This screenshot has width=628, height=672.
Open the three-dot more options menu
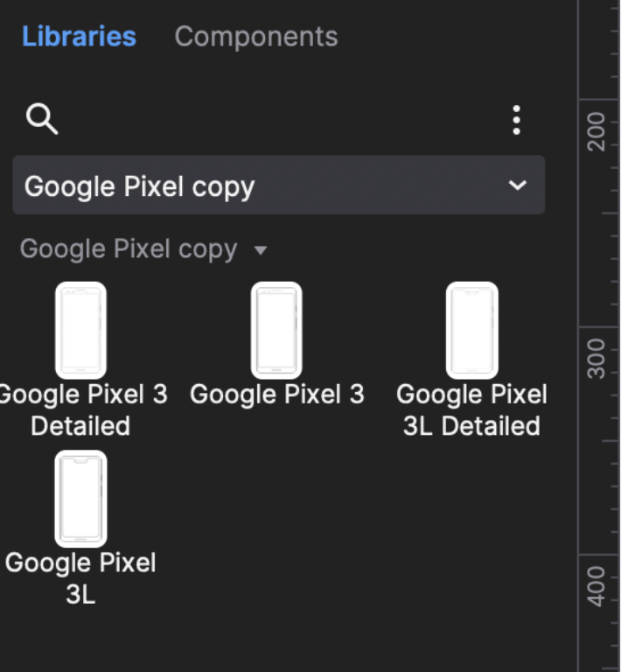517,120
